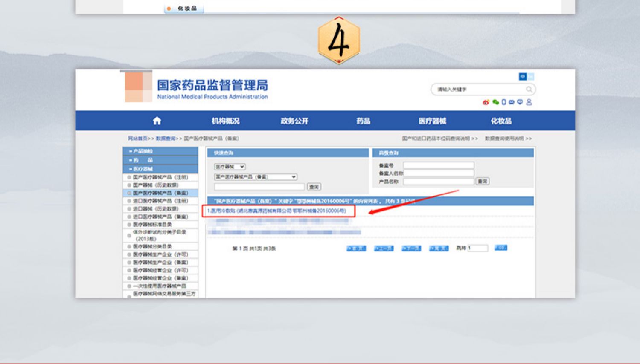Screen dimensions: 640x364
Task: Go to the previous page with 上一页
Action: [384, 248]
